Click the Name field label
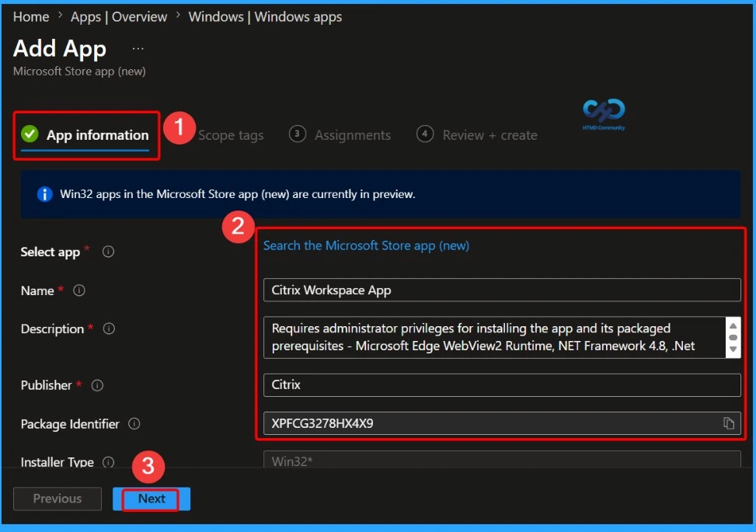 [37, 291]
